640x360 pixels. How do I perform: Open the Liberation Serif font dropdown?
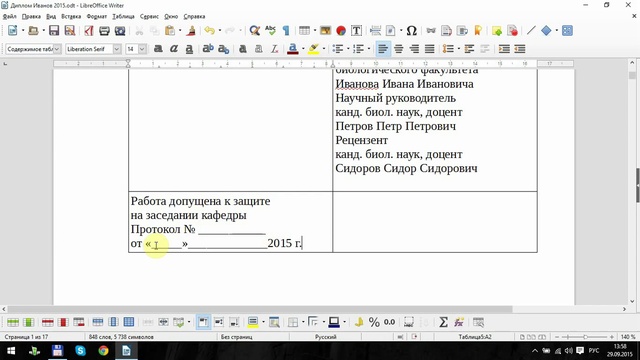117,49
